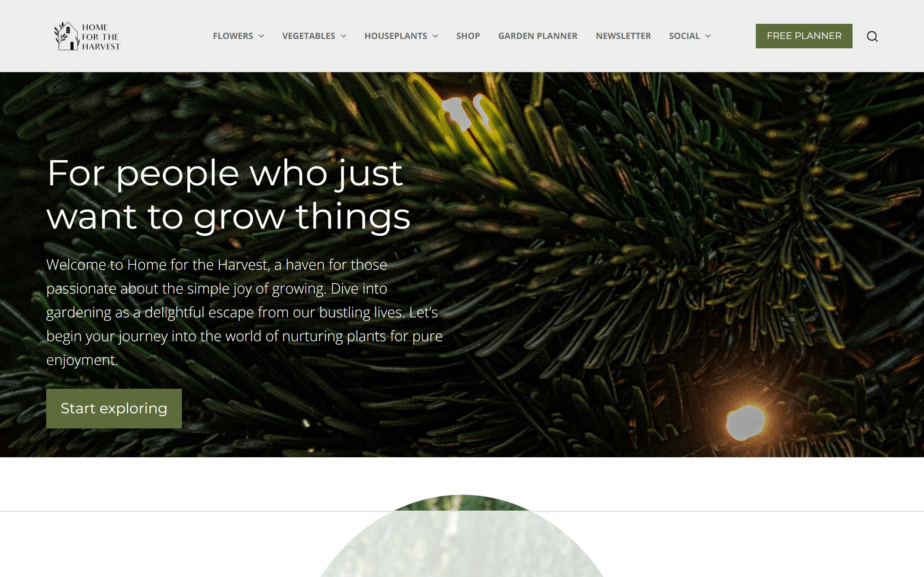This screenshot has height=577, width=924.
Task: Click the Free Planner button
Action: 804,36
